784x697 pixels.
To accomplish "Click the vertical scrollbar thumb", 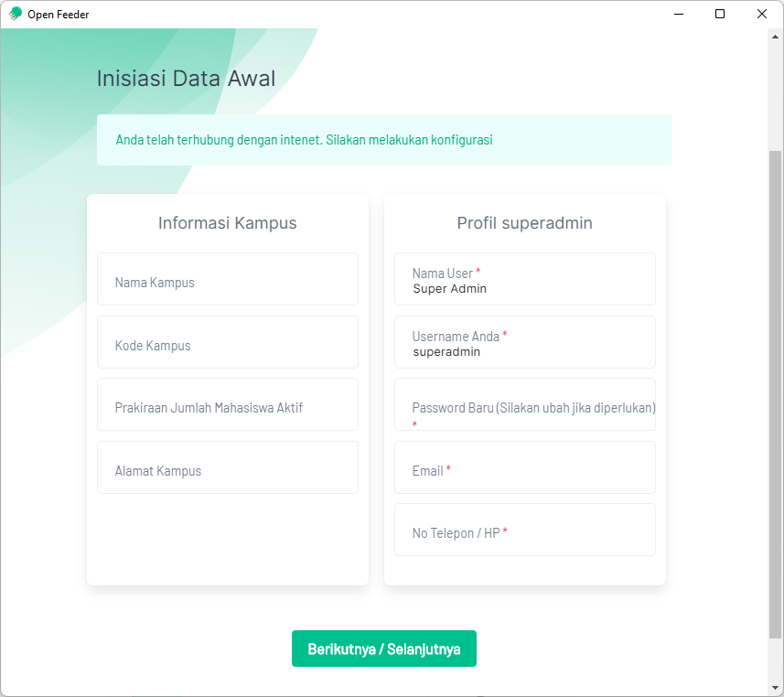I will (x=776, y=393).
